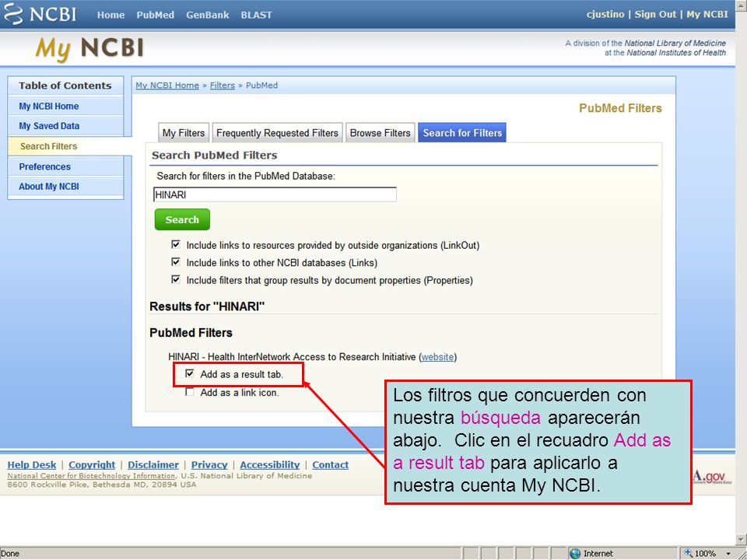Open the Copyright footer link
The width and height of the screenshot is (747, 560).
point(92,465)
